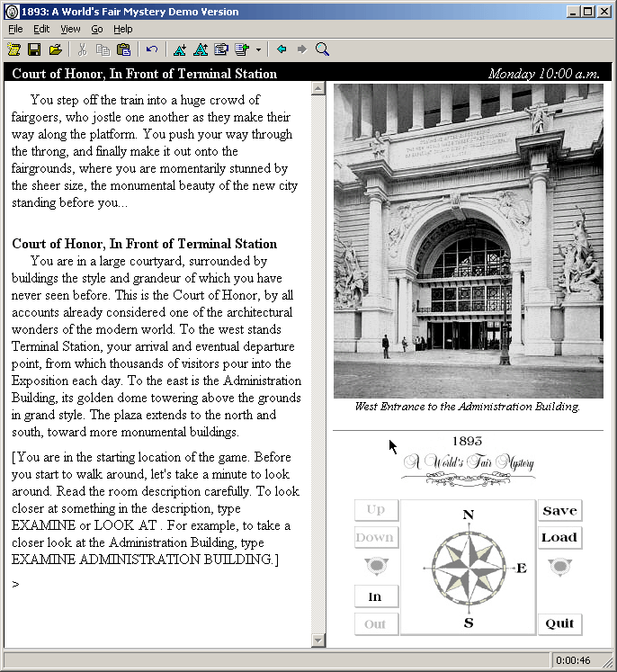This screenshot has height=672, width=617.
Task: Click the Save floppy disk icon
Action: tap(34, 49)
